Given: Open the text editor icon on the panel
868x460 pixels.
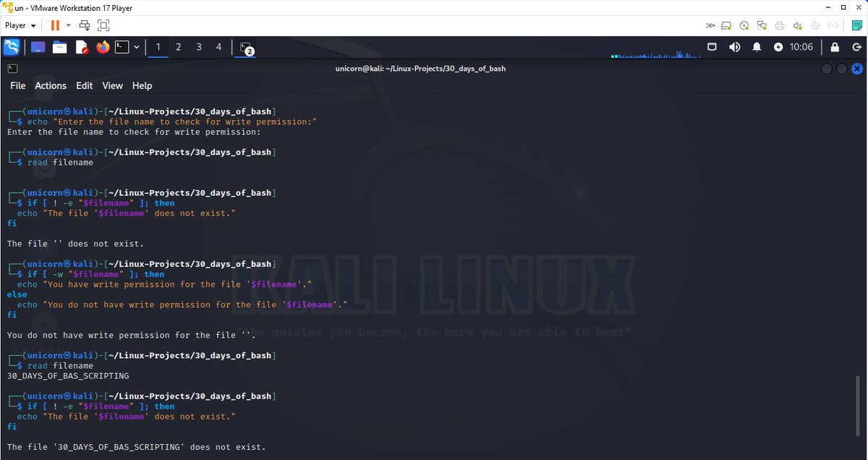Looking at the screenshot, I should coord(81,46).
